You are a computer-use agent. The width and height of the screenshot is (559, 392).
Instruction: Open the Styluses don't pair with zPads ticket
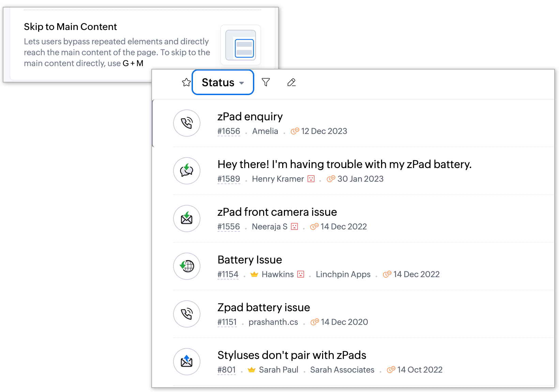(292, 355)
